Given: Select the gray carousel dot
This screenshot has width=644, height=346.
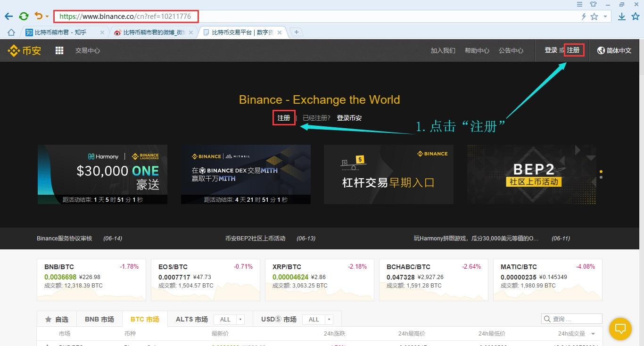Looking at the screenshot, I should [x=601, y=177].
